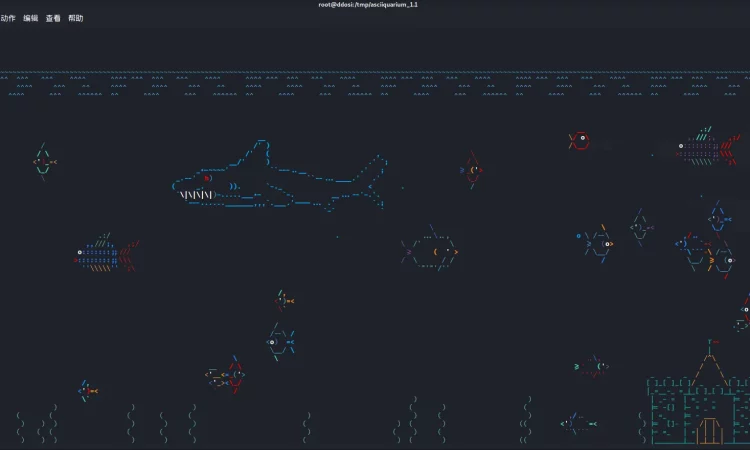750x450 pixels.
Task: Open the 编辑 (Edit) menu
Action: tap(31, 18)
